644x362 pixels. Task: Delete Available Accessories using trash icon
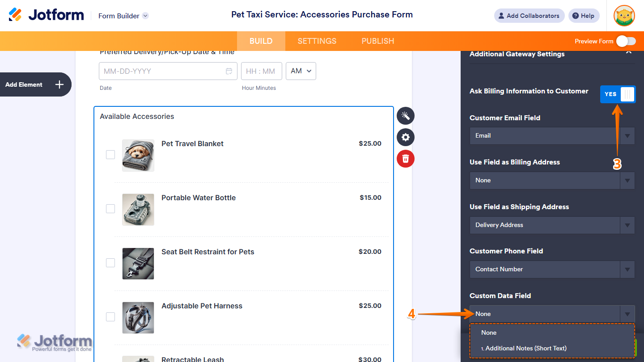click(405, 159)
